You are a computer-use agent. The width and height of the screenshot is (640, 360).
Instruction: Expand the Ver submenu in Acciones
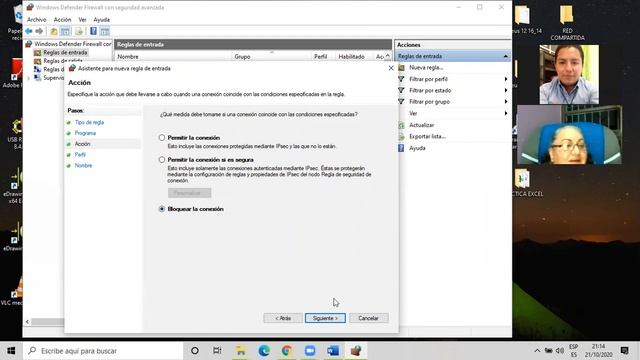(x=506, y=113)
